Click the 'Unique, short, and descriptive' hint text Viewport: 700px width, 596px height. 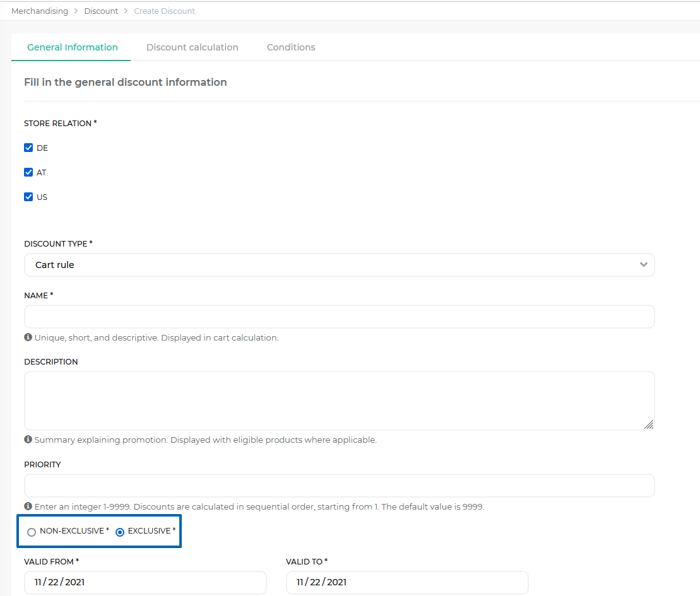point(157,337)
